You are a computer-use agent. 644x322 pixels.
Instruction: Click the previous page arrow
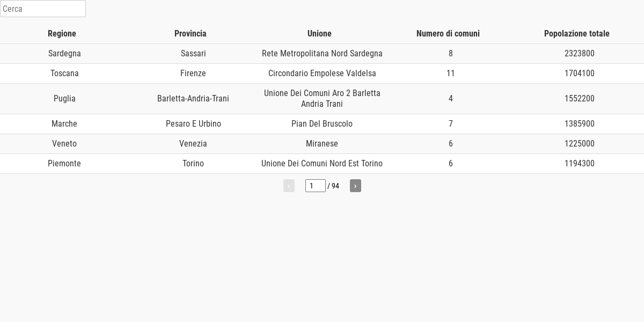(289, 186)
